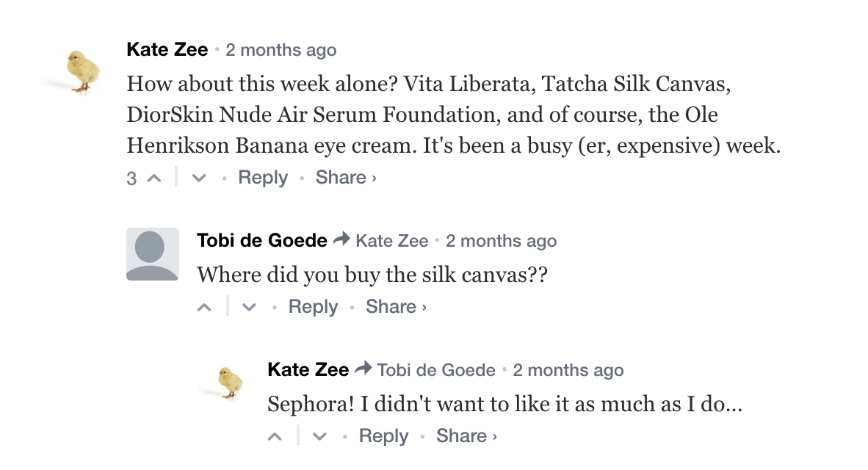Upvote Kate Zee's first comment
This screenshot has width=868, height=470.
pos(154,178)
